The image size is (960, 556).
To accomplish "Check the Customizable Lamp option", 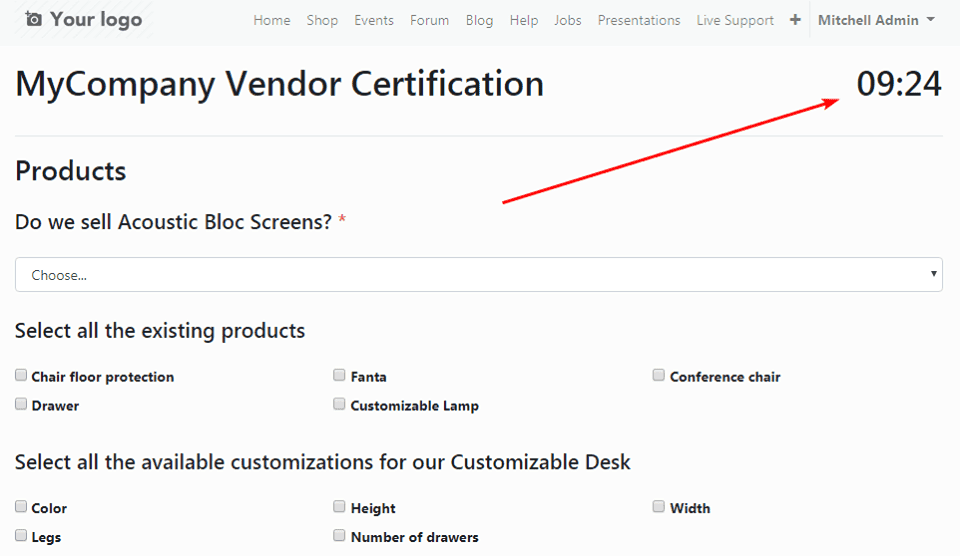I will tap(339, 404).
